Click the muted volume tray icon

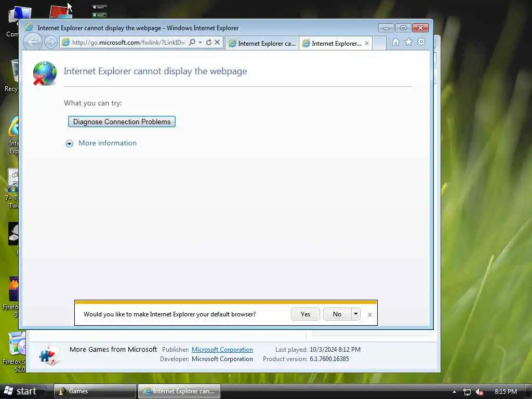pyautogui.click(x=480, y=392)
